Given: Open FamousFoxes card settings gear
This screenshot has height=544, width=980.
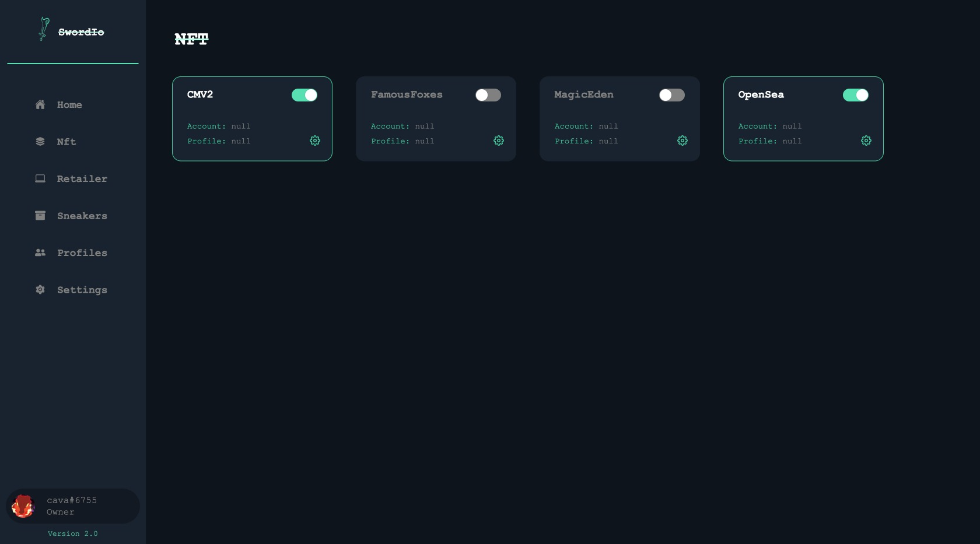Looking at the screenshot, I should pyautogui.click(x=499, y=141).
